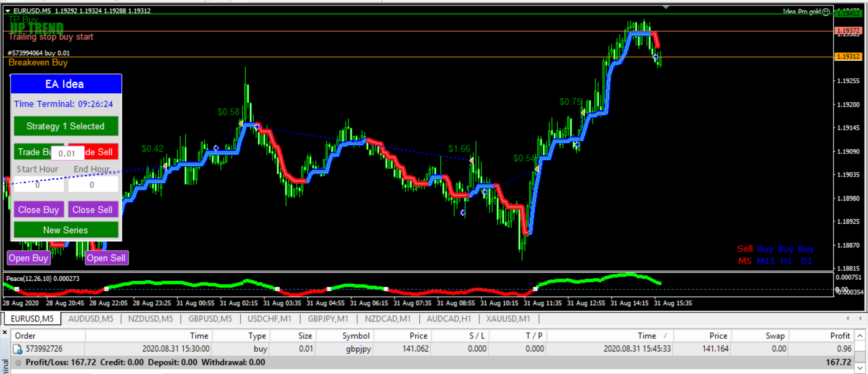Click the #573994064 buy 0.01 order label
The width and height of the screenshot is (868, 374).
click(39, 53)
